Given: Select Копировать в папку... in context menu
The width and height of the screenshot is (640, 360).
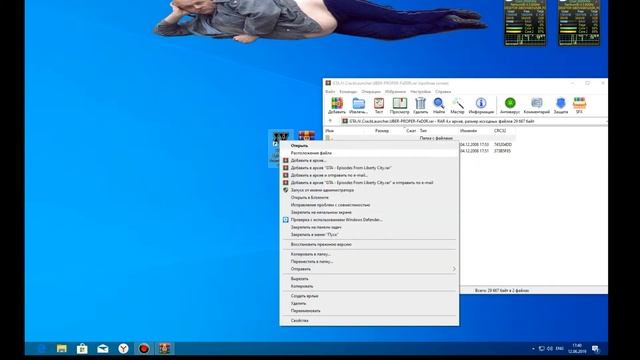Looking at the screenshot, I should [369, 254].
